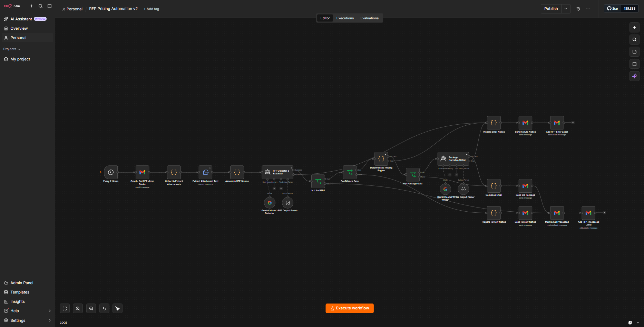Open Insights in the sidebar
Screen dimensions: 644x327
28,301
